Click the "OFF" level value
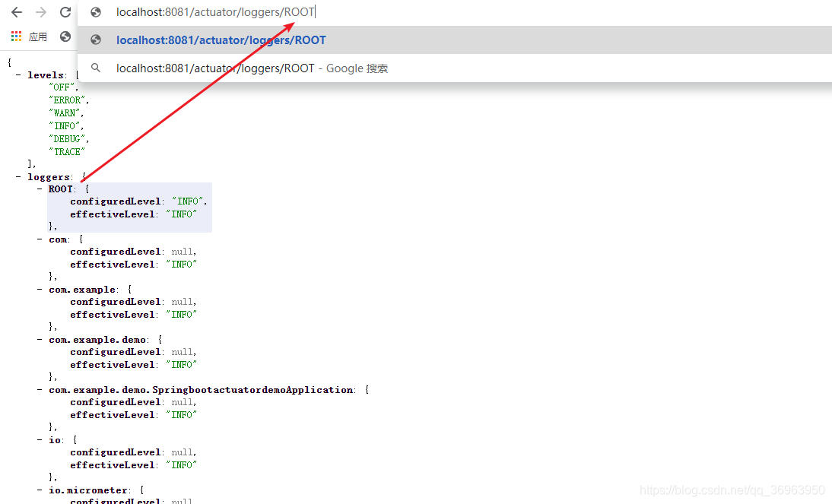832x504 pixels. pyautogui.click(x=62, y=87)
